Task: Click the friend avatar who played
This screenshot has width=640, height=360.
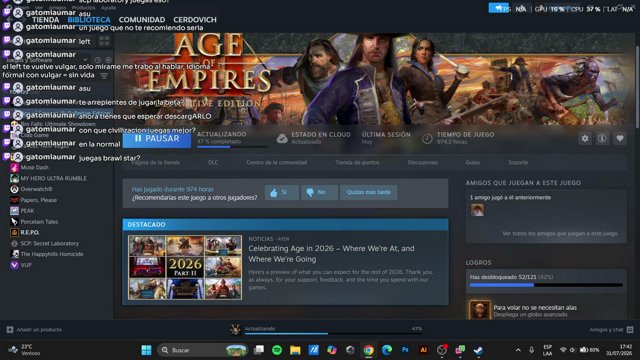Action: (477, 210)
